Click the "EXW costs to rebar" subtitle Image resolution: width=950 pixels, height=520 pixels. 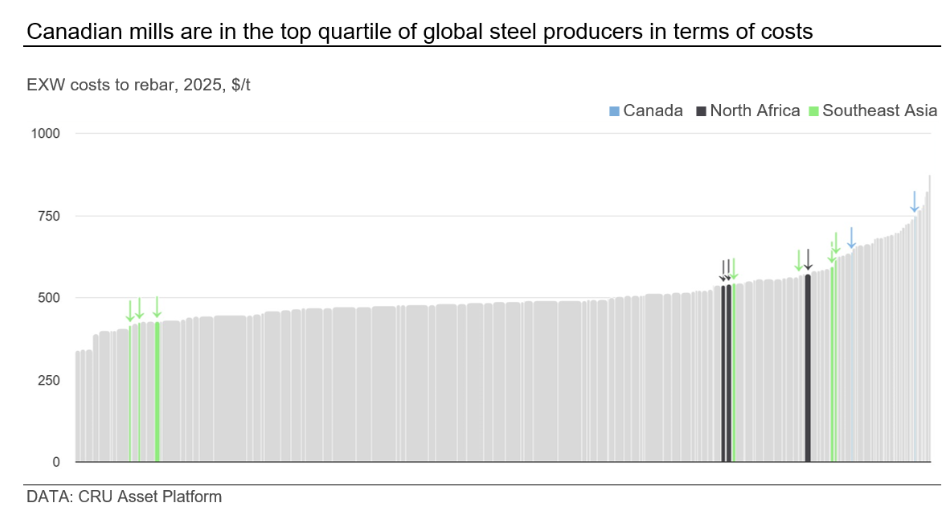139,86
